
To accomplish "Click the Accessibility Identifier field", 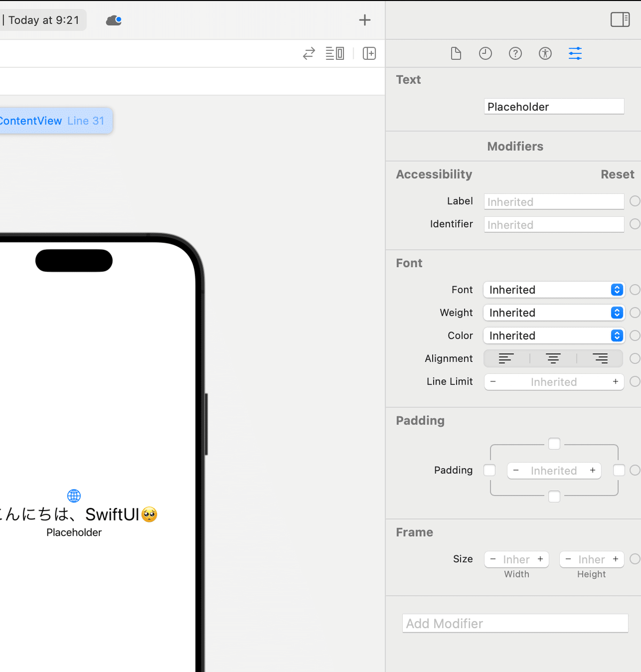I will pos(554,225).
